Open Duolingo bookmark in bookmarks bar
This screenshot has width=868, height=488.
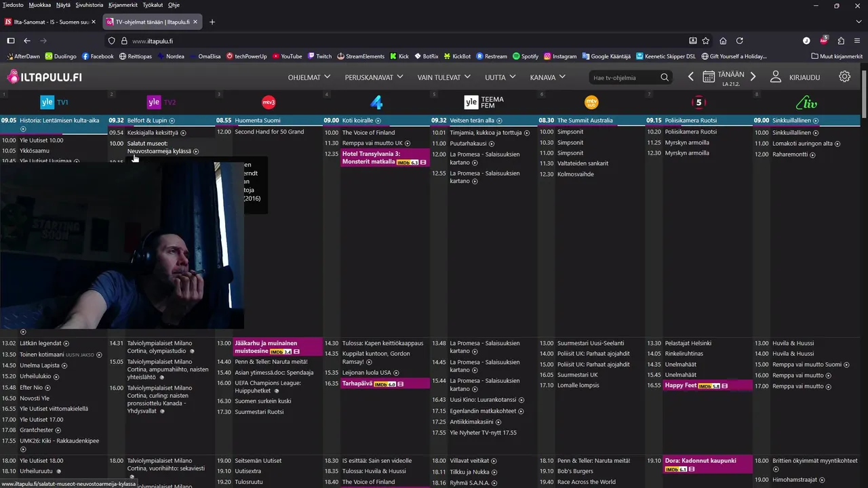(61, 56)
